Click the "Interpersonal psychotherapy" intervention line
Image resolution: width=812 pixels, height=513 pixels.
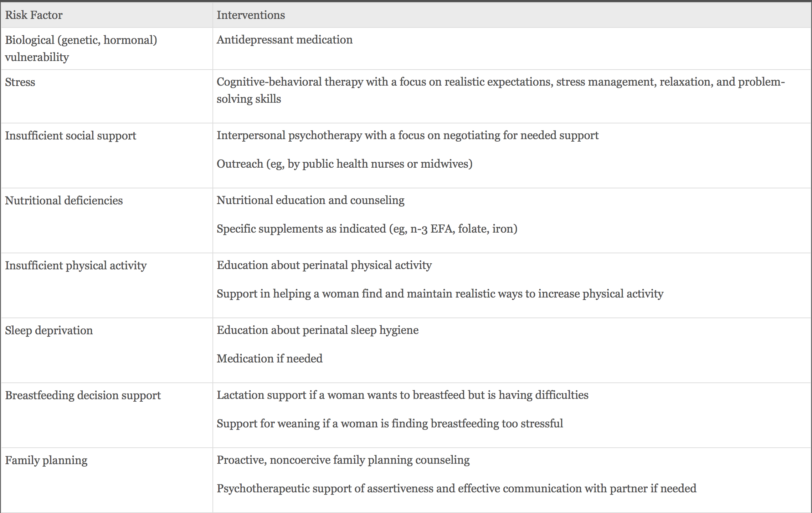[x=407, y=135]
